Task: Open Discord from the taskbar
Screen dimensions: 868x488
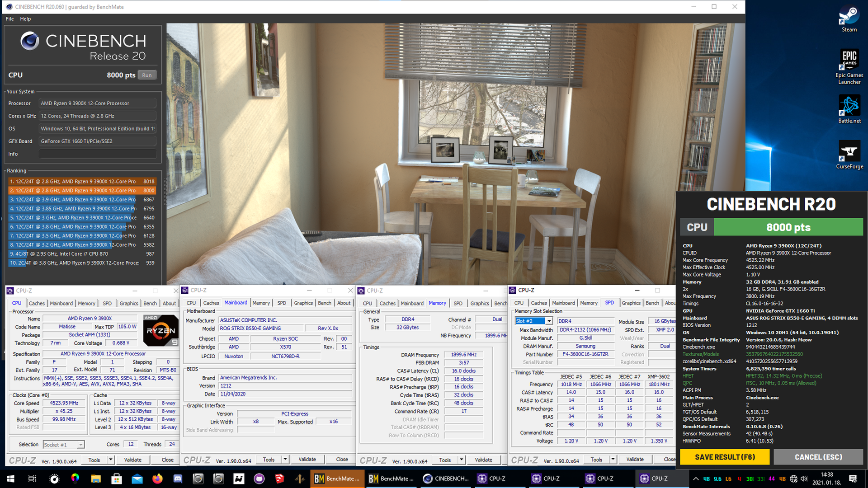Action: tap(178, 479)
